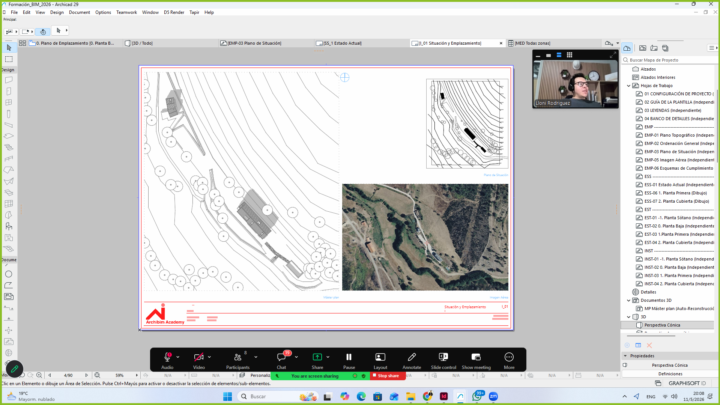This screenshot has width=720, height=405.
Task: Select the Door tool in Design toolbox
Action: pos(9,91)
